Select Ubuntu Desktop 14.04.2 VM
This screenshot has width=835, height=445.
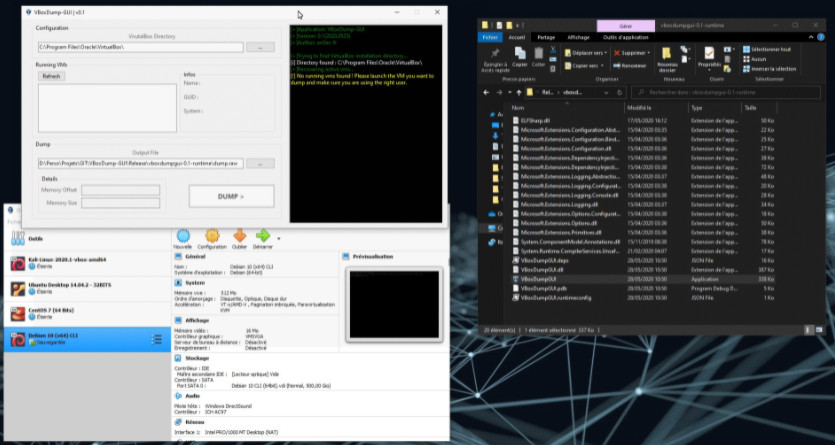pyautogui.click(x=87, y=288)
